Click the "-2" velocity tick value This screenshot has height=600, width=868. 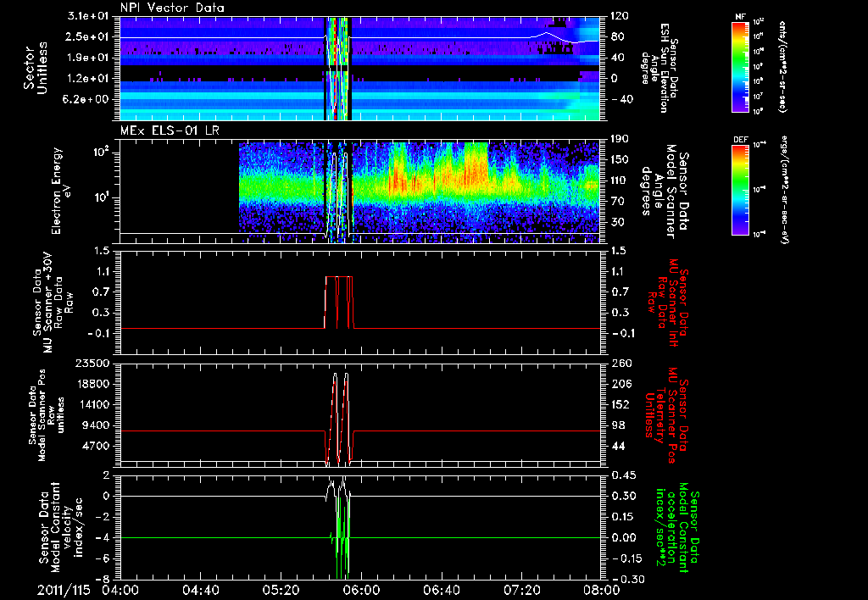[103, 517]
